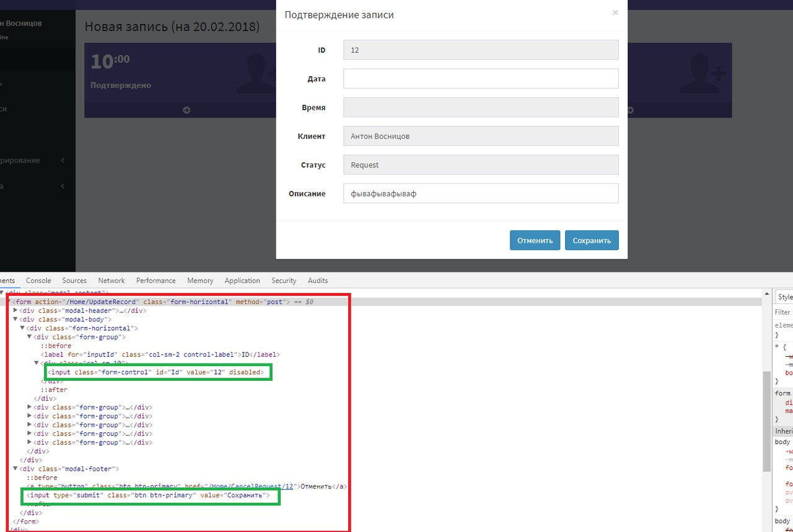Collapse the modal-body div node
This screenshot has width=793, height=532.
(x=15, y=320)
